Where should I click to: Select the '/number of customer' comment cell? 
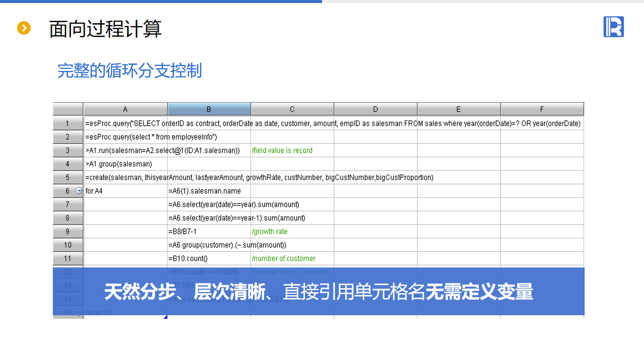coord(292,259)
